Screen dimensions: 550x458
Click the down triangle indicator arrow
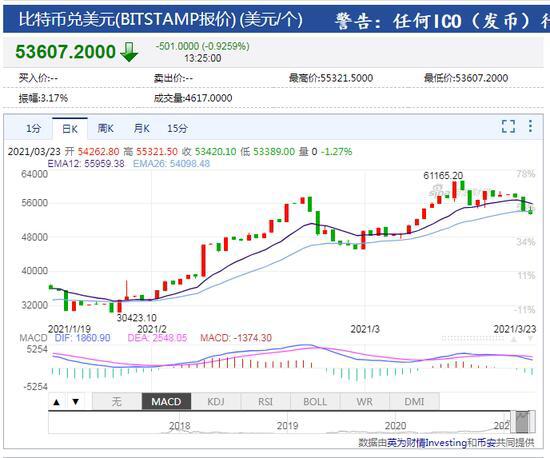[x=75, y=402]
